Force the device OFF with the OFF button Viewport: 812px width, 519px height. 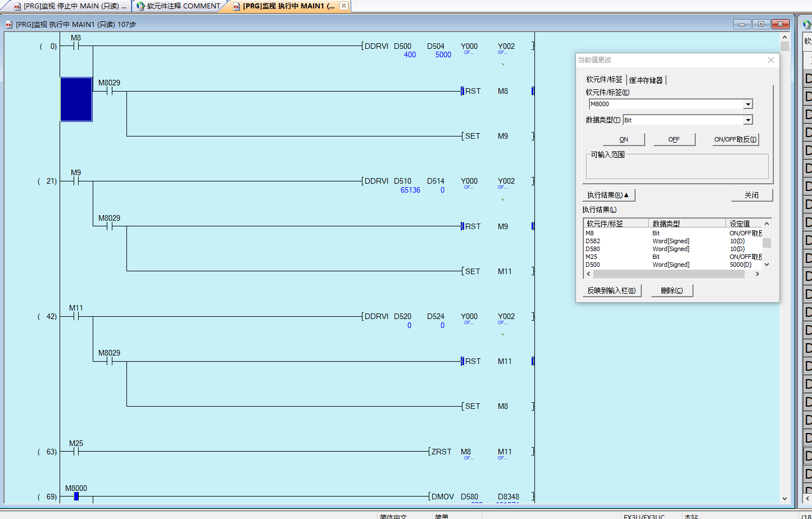coord(674,139)
